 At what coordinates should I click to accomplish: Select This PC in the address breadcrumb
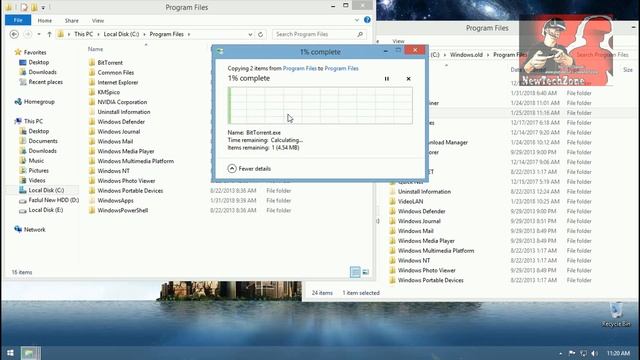(x=84, y=34)
